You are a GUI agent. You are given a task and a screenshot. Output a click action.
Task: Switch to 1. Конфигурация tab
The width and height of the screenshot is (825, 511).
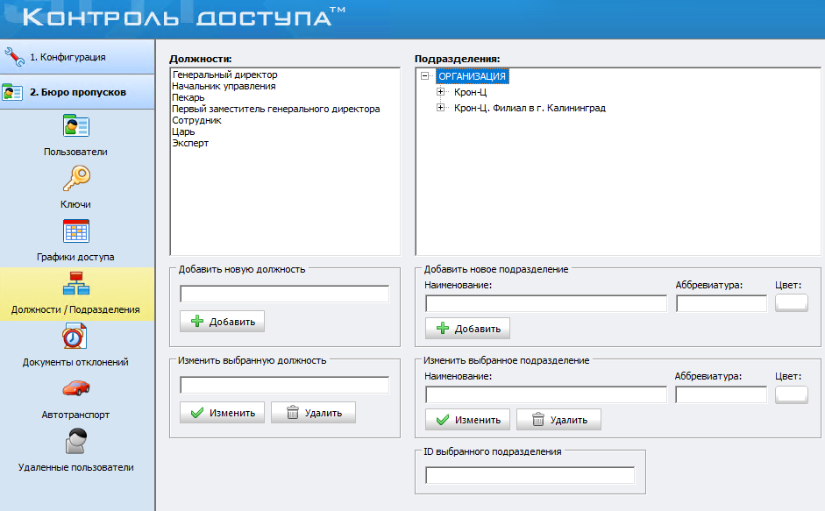point(77,57)
